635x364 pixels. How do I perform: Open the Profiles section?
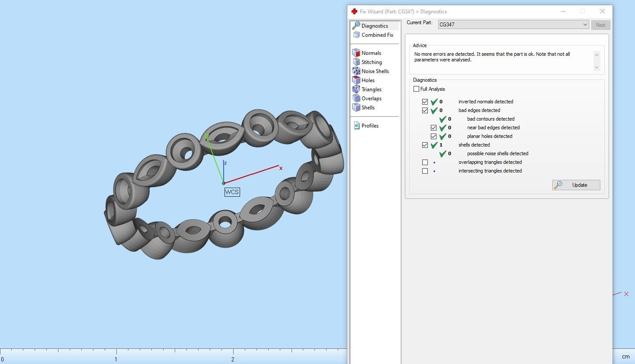click(x=369, y=126)
